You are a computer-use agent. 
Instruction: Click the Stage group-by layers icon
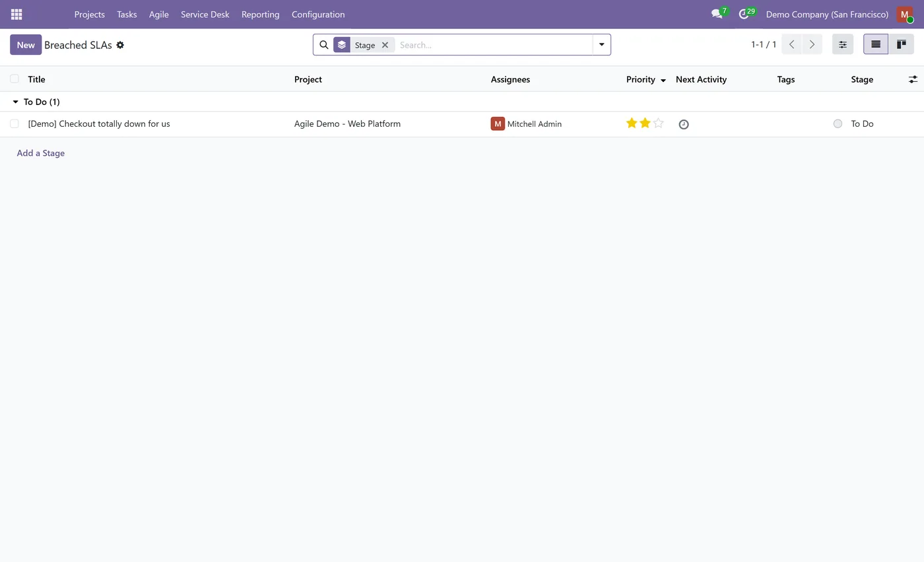[x=342, y=45]
